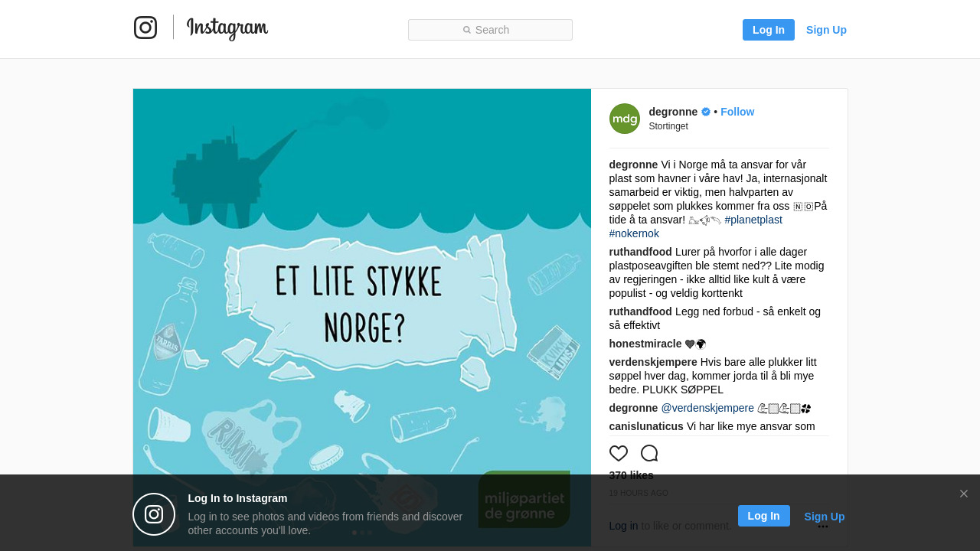Open the Stortinget location link

pos(668,126)
